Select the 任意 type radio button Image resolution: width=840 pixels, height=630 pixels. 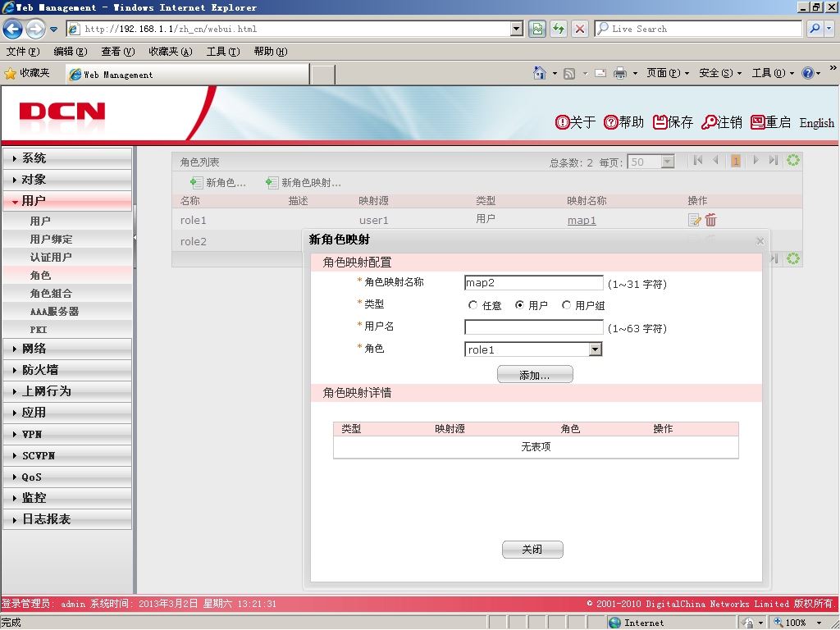coord(472,305)
